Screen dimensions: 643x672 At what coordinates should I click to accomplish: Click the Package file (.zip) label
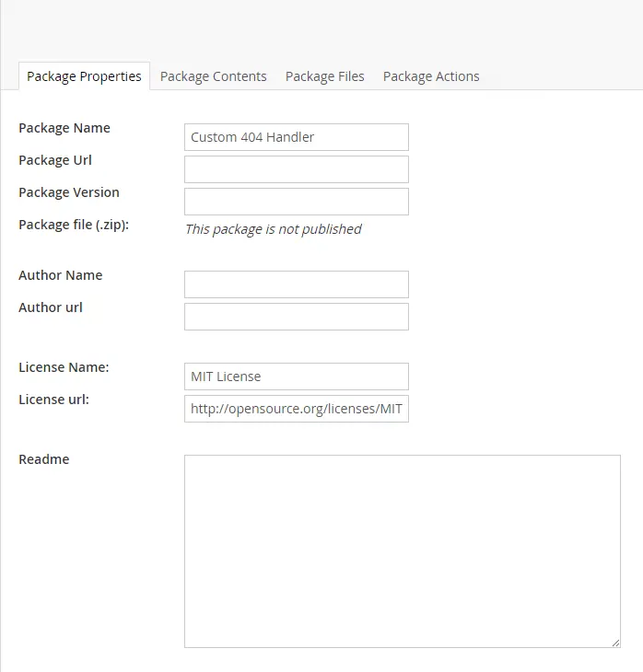[73, 225]
